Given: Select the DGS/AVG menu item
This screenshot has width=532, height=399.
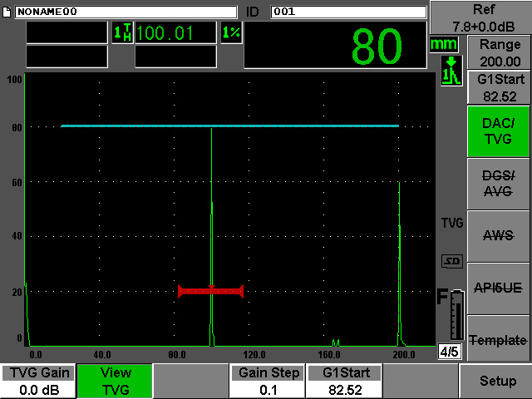Looking at the screenshot, I should click(497, 184).
